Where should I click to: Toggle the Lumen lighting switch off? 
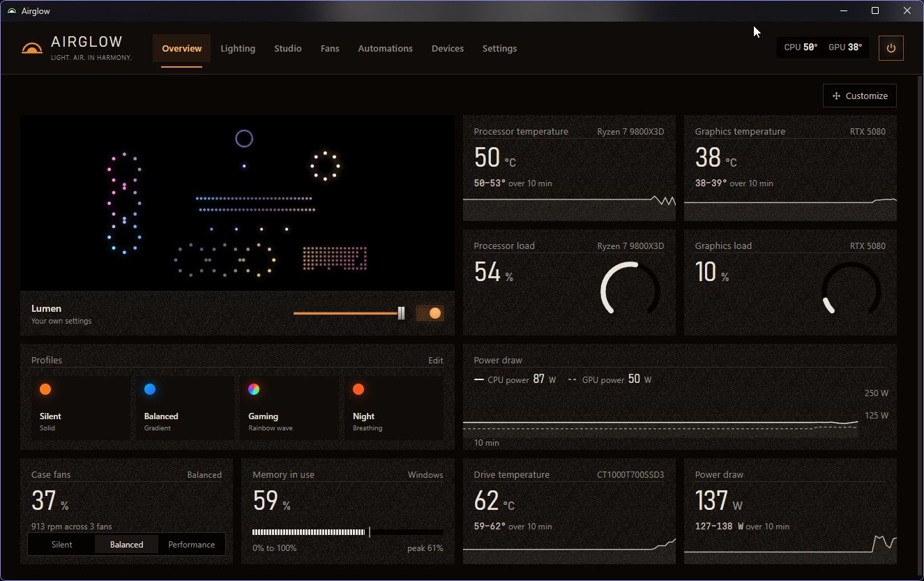pyautogui.click(x=430, y=313)
